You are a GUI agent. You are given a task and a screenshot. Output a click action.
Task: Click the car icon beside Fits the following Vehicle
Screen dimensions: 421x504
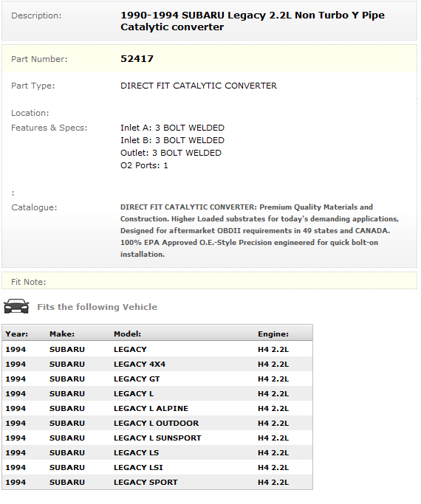pos(16,306)
